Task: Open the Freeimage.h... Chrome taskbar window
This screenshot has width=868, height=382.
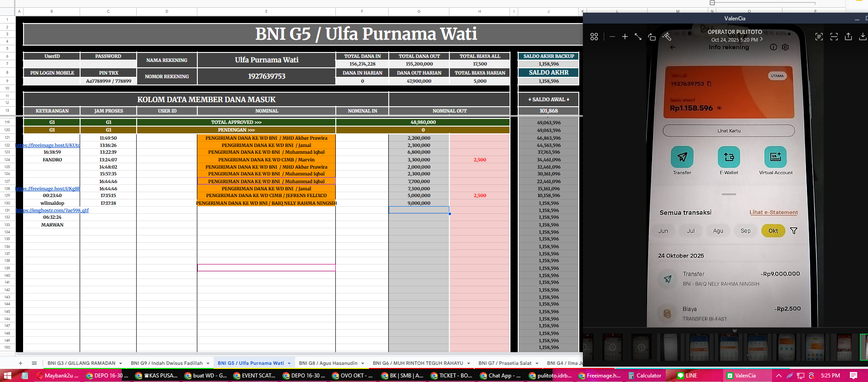Action: [x=600, y=376]
